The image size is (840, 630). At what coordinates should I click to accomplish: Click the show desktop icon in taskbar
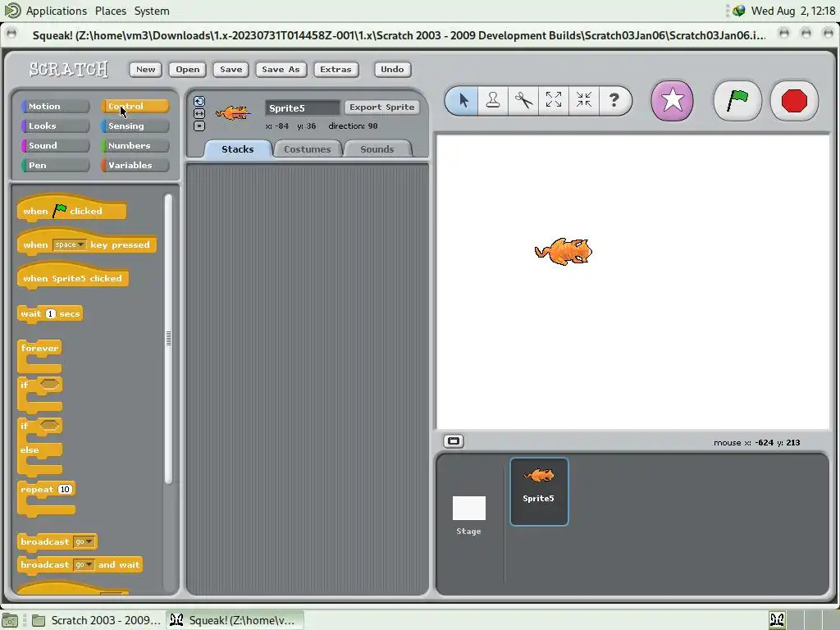tap(10, 620)
